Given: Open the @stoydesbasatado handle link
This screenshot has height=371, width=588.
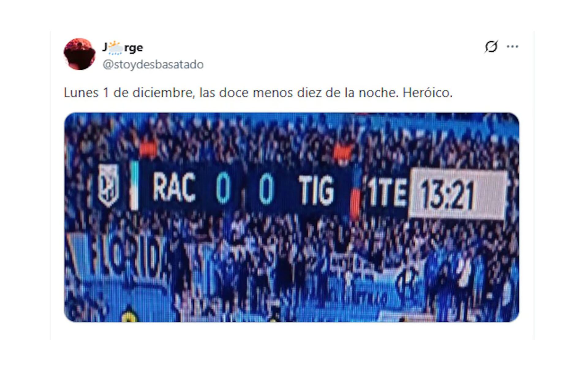Looking at the screenshot, I should pos(153,65).
